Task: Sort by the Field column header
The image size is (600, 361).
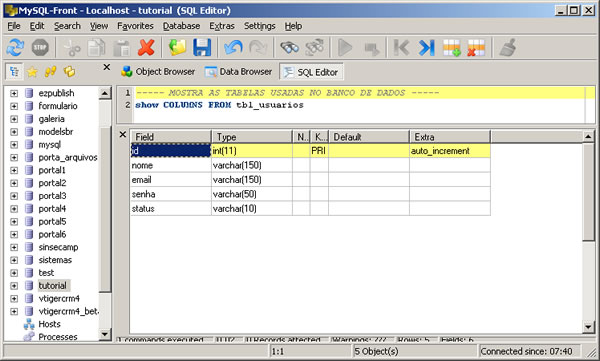Action: click(171, 137)
